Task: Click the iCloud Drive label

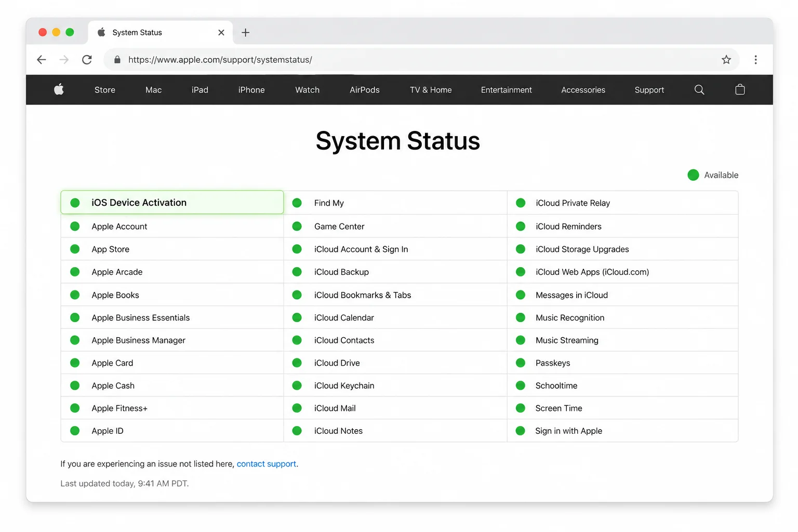Action: point(337,363)
